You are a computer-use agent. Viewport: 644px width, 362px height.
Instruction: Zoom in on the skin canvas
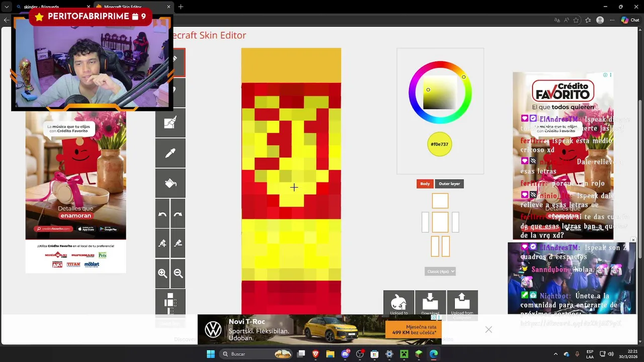pyautogui.click(x=163, y=274)
